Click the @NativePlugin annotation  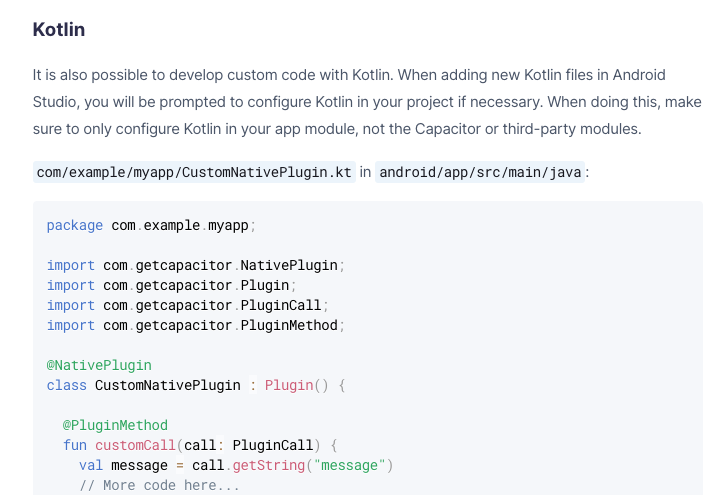[99, 366]
